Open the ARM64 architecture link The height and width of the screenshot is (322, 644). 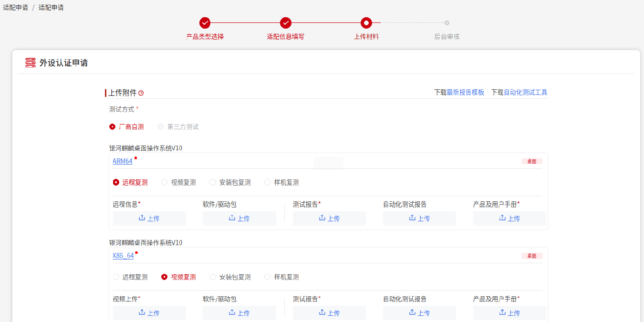tap(123, 161)
